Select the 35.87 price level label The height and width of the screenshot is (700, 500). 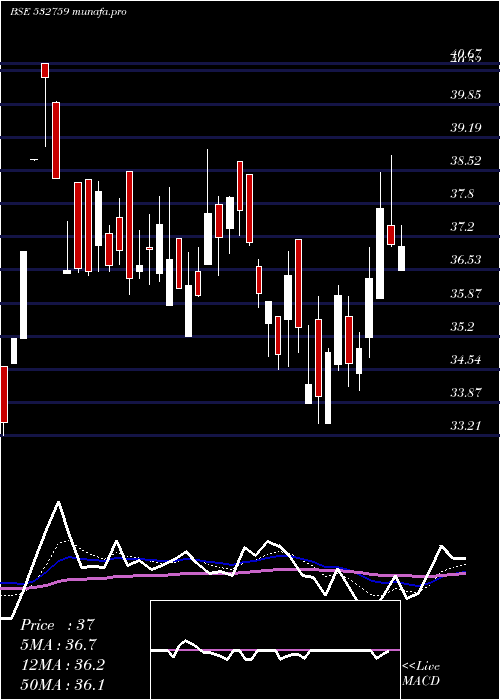[x=466, y=293]
